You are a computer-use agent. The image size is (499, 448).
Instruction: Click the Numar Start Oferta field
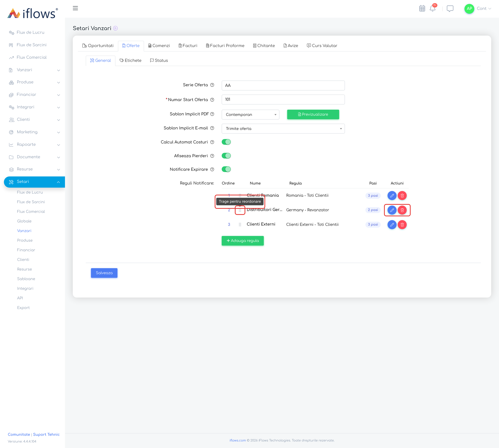(283, 99)
